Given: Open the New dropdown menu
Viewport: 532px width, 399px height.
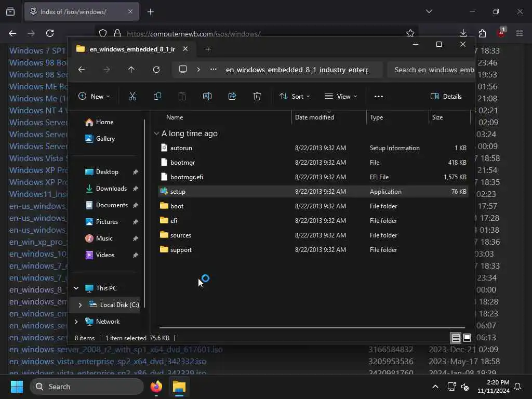Looking at the screenshot, I should 94,96.
